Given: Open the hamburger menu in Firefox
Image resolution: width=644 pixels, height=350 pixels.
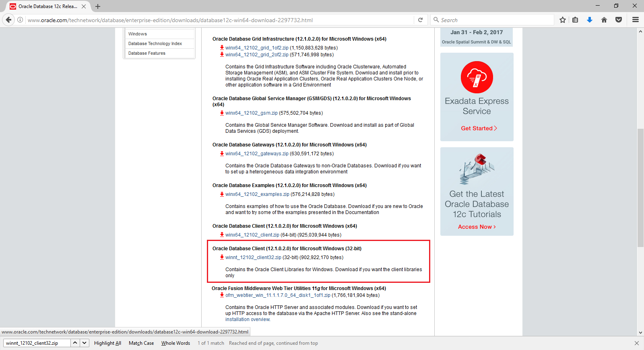Looking at the screenshot, I should click(636, 20).
